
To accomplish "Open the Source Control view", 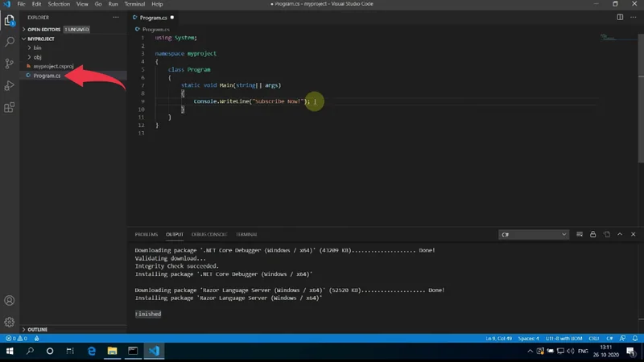I will [10, 63].
